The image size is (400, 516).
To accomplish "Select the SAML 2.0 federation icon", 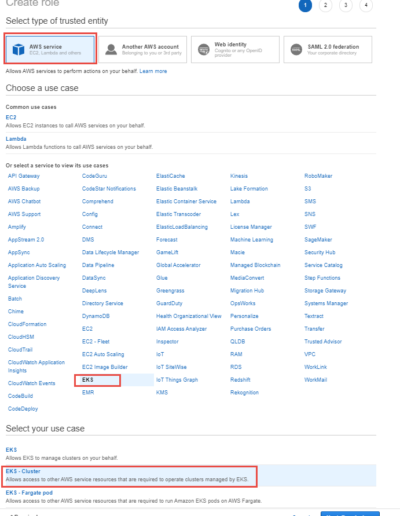I will (296, 50).
